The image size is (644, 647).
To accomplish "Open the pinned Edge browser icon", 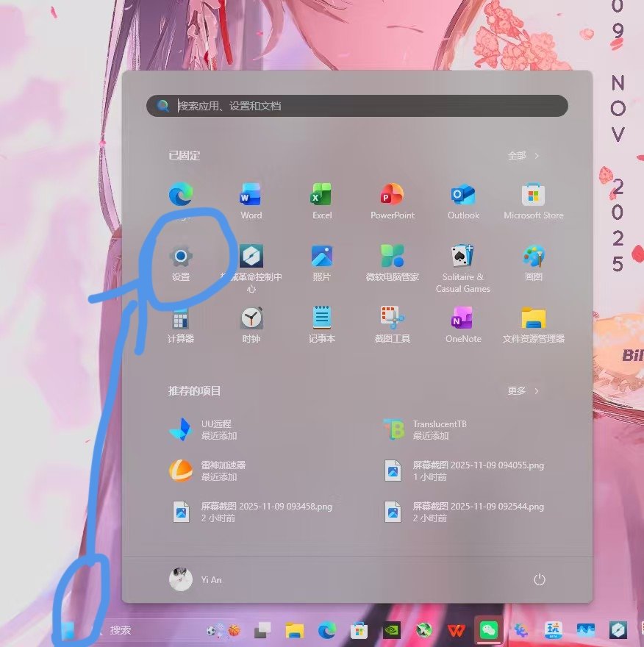I will [x=181, y=194].
